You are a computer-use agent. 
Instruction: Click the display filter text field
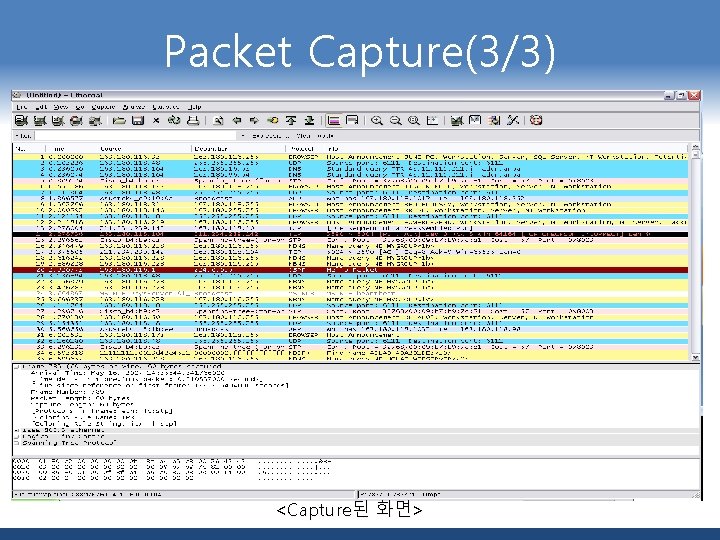pyautogui.click(x=135, y=136)
